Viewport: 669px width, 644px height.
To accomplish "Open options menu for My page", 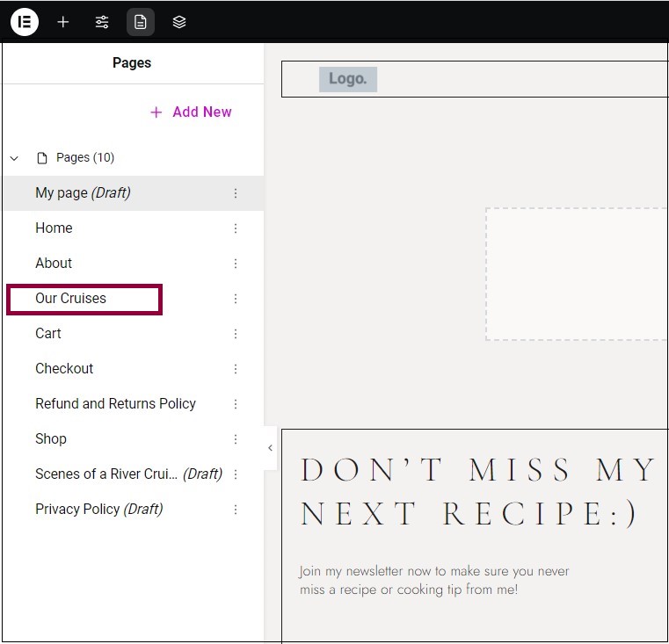I will tap(236, 193).
